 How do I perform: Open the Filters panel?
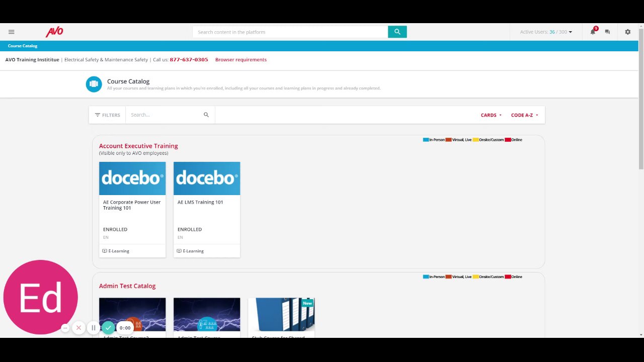107,115
